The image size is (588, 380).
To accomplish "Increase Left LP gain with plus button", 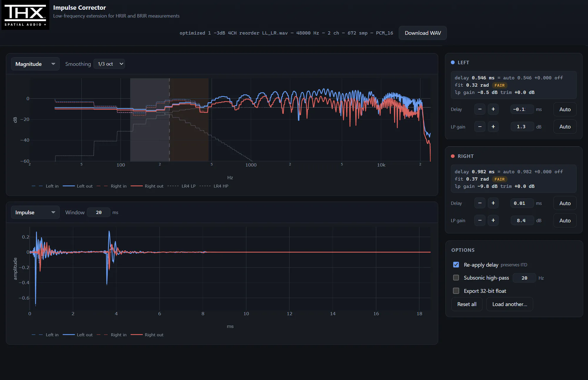I will pos(493,127).
